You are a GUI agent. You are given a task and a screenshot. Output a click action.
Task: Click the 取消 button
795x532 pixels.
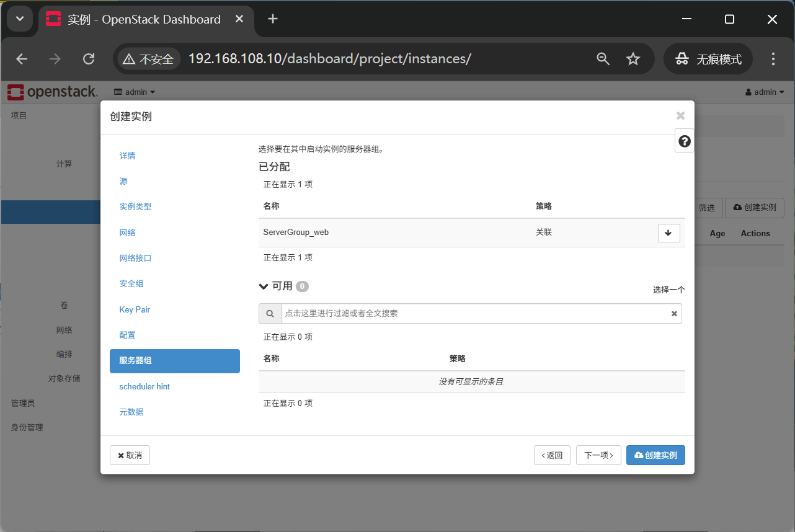(x=130, y=455)
